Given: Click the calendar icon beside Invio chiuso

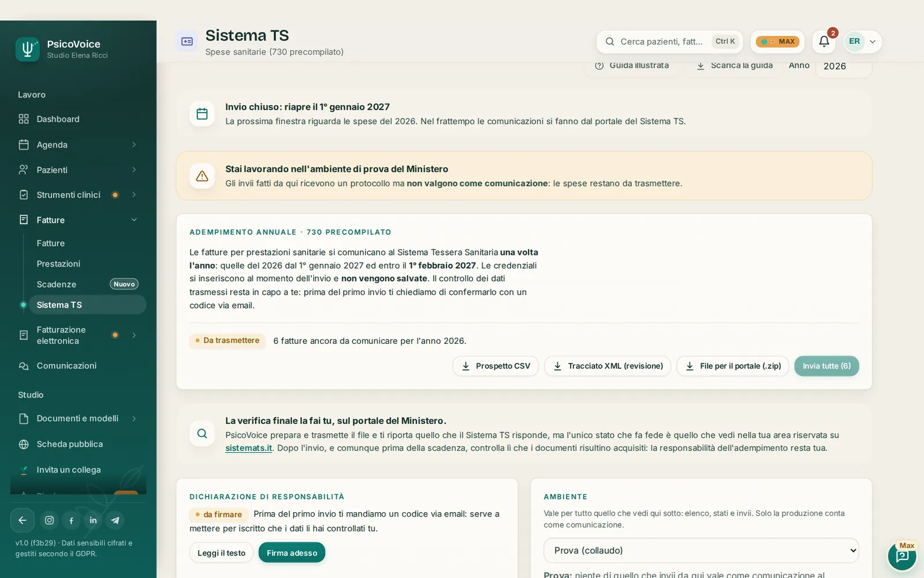Looking at the screenshot, I should pyautogui.click(x=202, y=114).
